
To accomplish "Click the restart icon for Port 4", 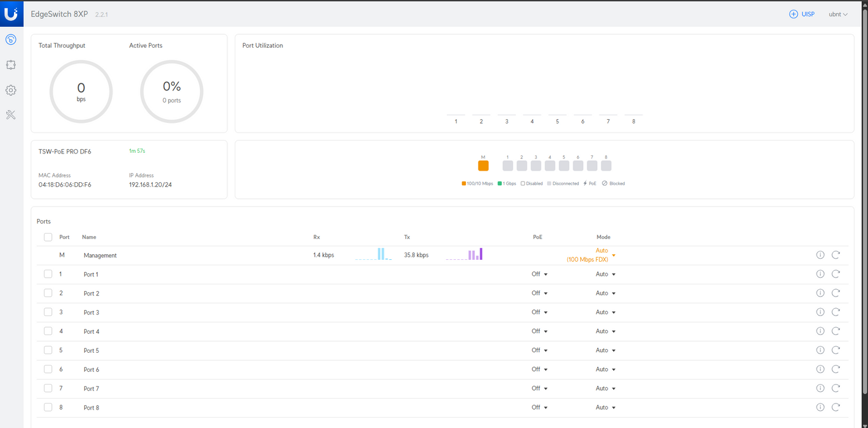I will tap(836, 331).
